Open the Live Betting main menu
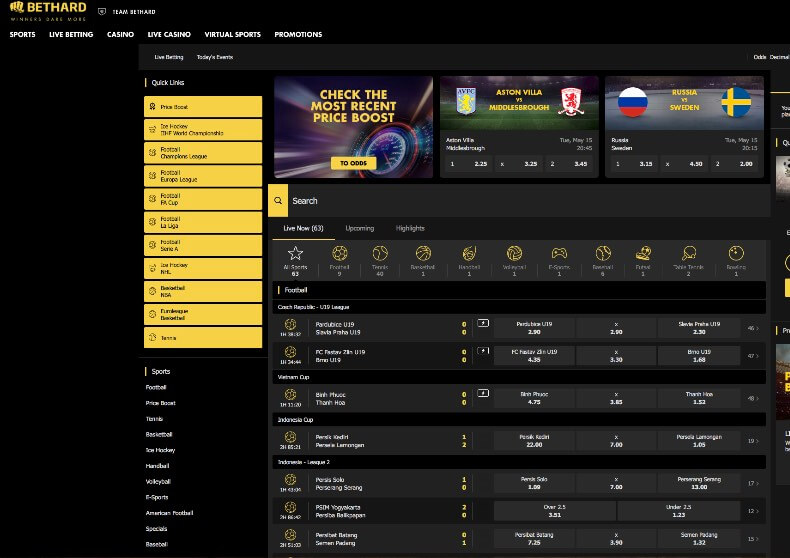Image resolution: width=790 pixels, height=558 pixels. (x=71, y=34)
